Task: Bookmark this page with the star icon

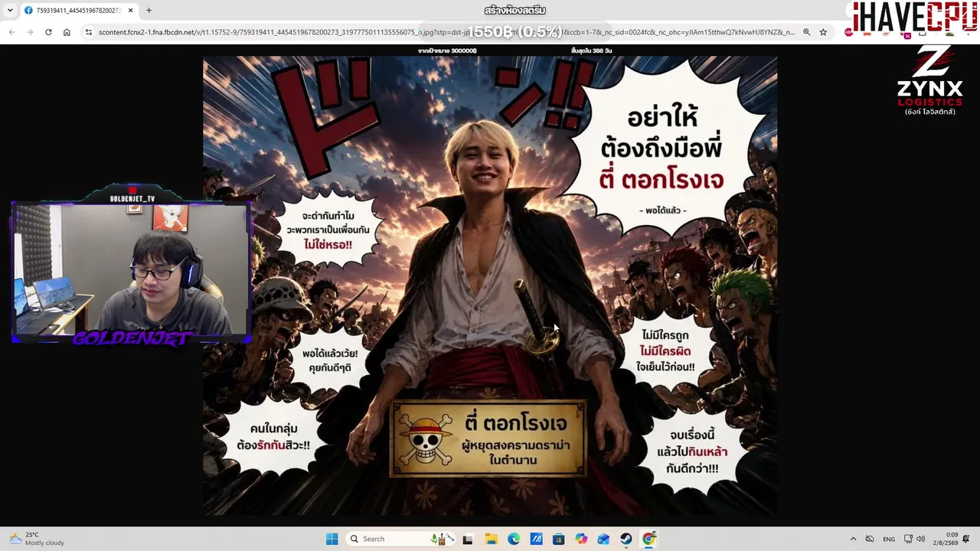Action: (823, 32)
